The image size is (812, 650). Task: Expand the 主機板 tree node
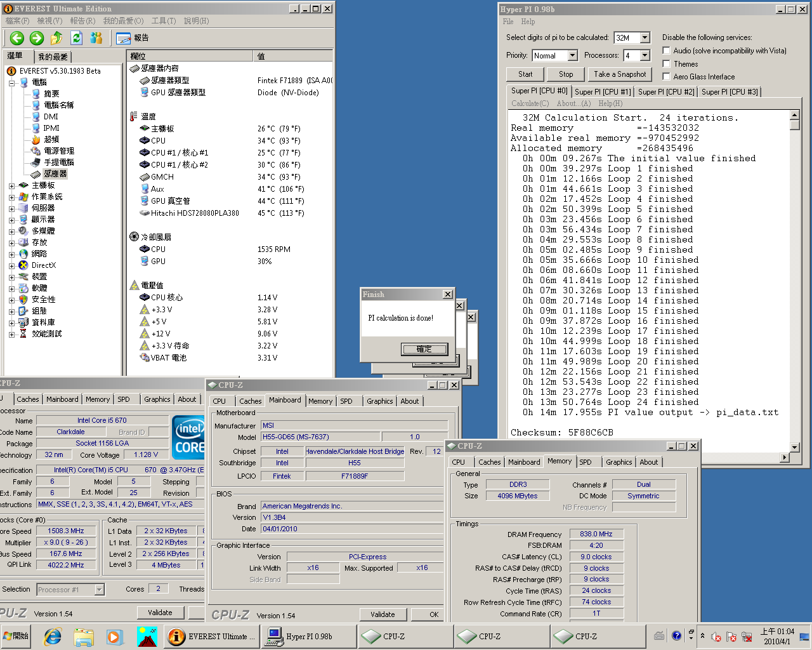[x=12, y=186]
